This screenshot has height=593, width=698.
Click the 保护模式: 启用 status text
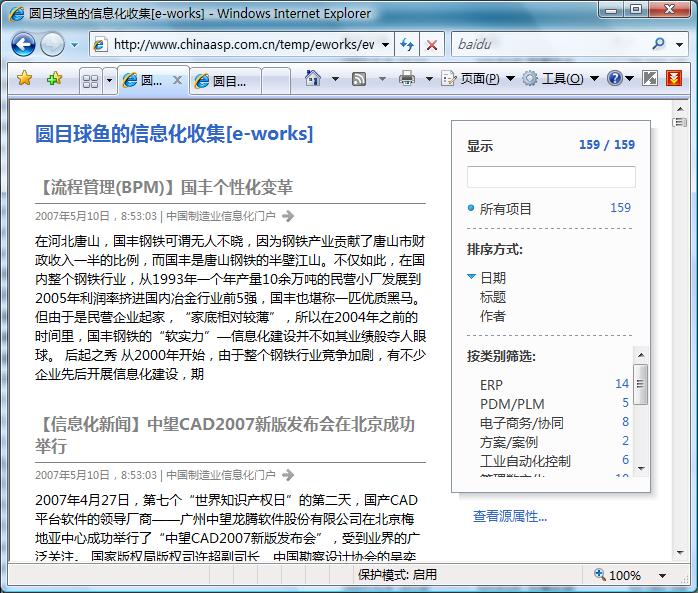tap(397, 575)
